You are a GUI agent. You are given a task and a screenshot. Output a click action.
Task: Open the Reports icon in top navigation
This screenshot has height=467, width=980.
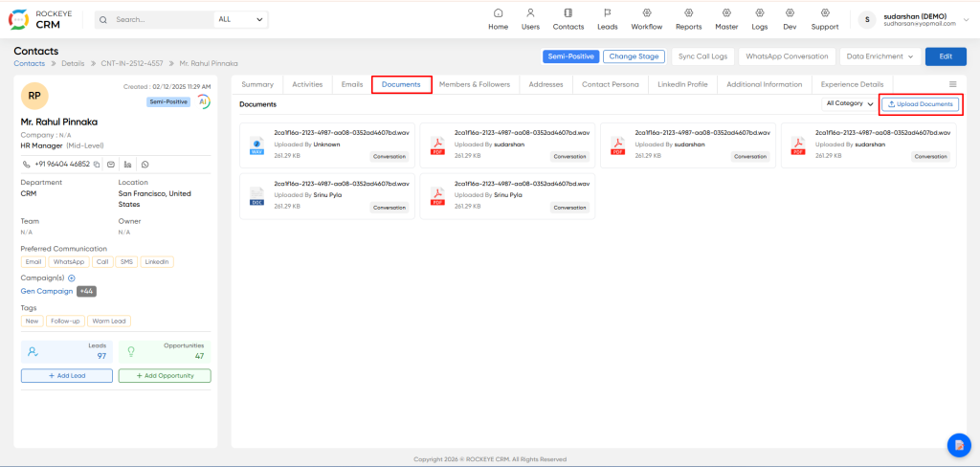tap(689, 12)
